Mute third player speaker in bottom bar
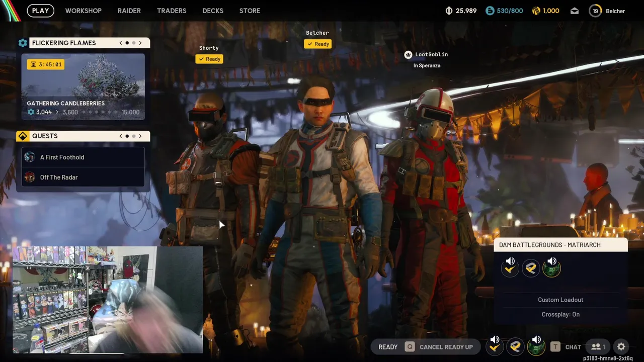Viewport: 644px width, 362px height. point(536,339)
